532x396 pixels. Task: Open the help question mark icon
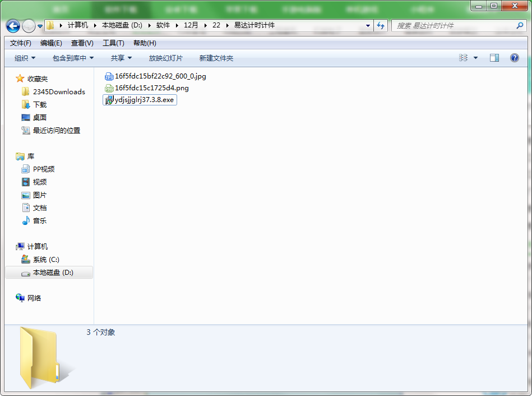(x=515, y=58)
